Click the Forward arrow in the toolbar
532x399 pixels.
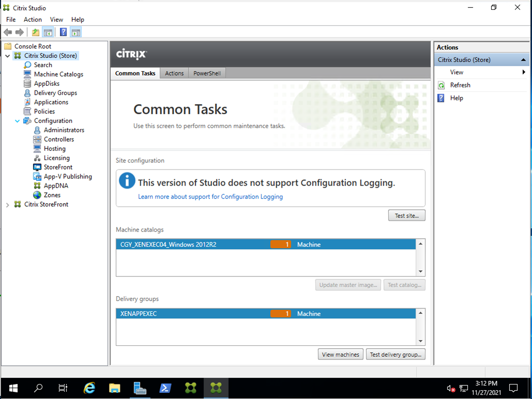20,32
